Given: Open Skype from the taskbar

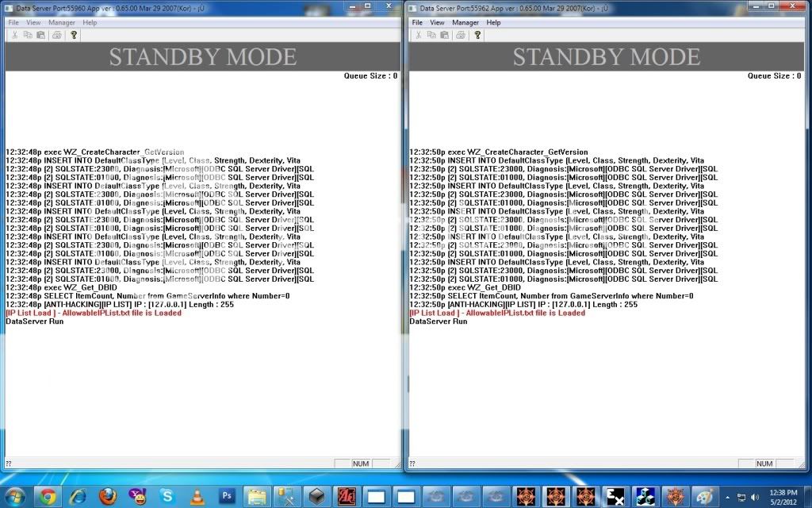Looking at the screenshot, I should click(167, 496).
